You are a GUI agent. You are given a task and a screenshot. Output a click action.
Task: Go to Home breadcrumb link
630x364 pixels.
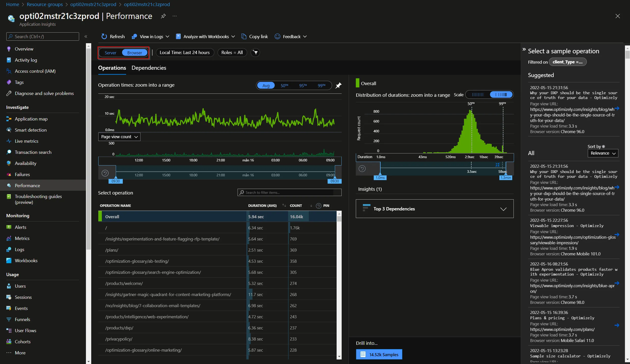12,4
